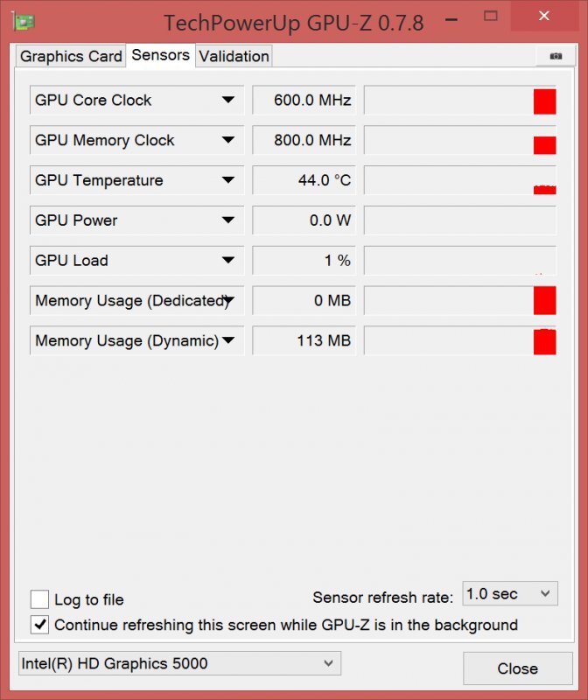Click the Close button
This screenshot has width=588, height=700.
pos(518,668)
